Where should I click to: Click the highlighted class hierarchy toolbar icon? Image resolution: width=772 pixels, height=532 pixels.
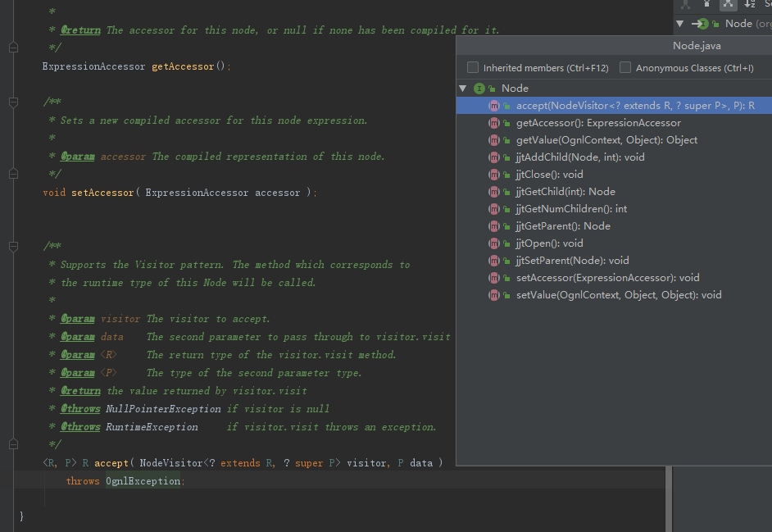tap(728, 4)
